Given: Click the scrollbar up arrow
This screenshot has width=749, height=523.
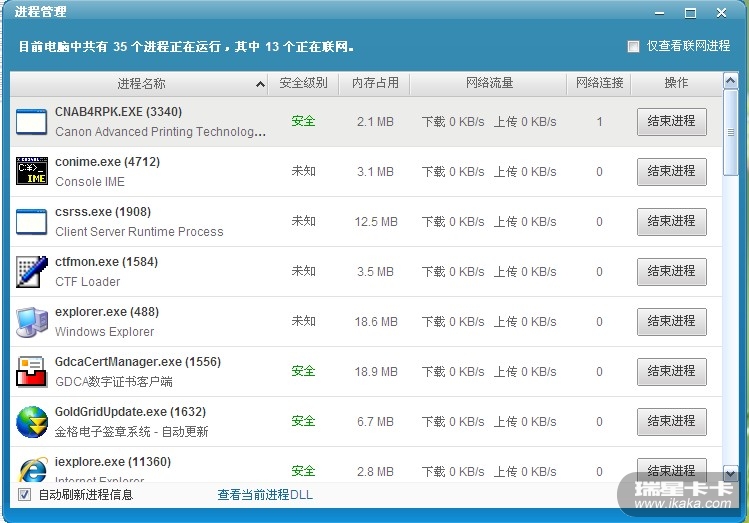Looking at the screenshot, I should click(730, 82).
